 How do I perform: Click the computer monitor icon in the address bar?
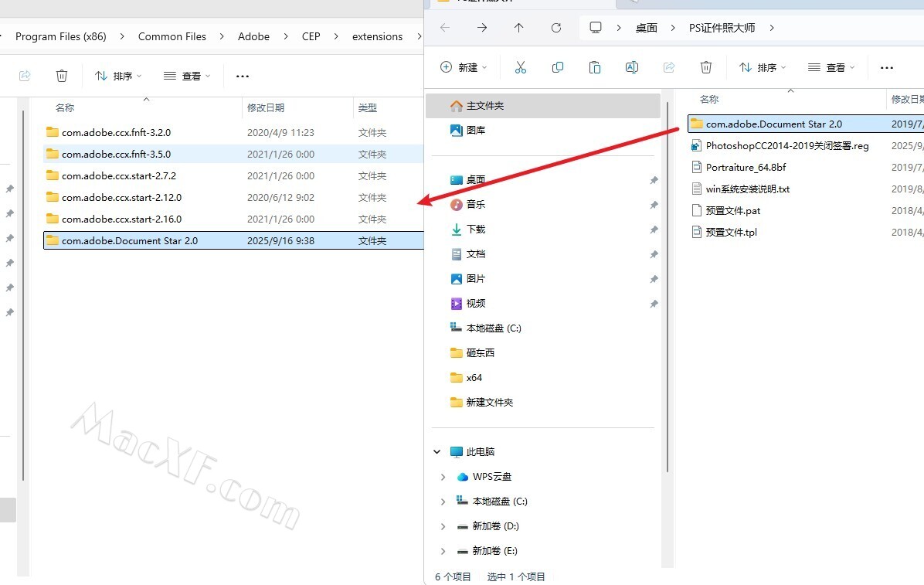click(x=596, y=28)
